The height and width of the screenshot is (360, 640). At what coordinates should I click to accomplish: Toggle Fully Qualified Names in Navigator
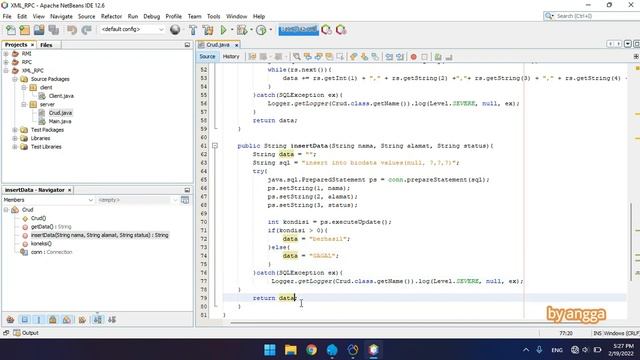82,320
